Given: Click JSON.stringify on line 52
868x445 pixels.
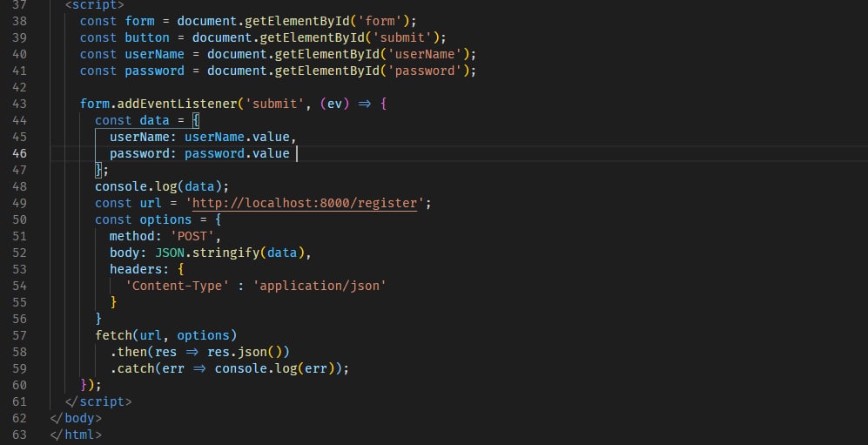Looking at the screenshot, I should tap(207, 253).
